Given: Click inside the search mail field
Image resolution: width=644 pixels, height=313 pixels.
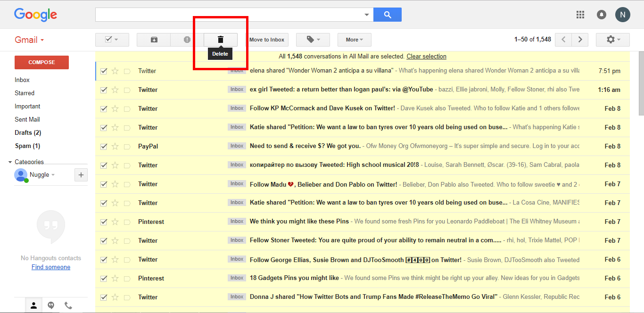Looking at the screenshot, I should 229,15.
